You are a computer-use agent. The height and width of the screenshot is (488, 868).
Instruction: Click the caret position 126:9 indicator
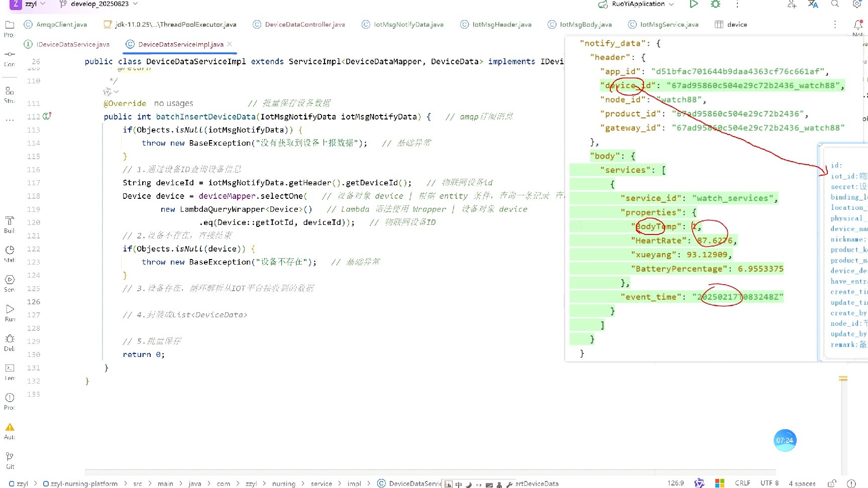(676, 483)
